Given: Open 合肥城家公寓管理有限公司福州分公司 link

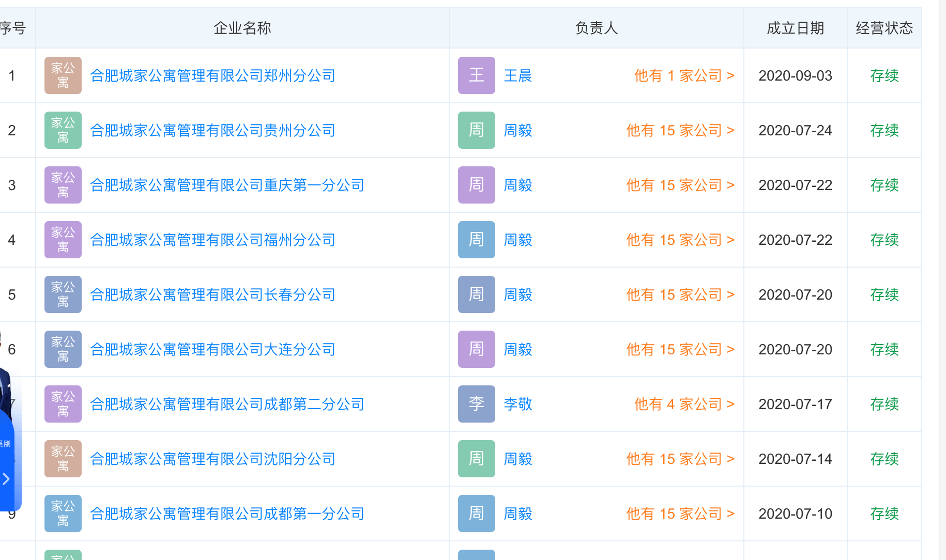Looking at the screenshot, I should point(212,240).
